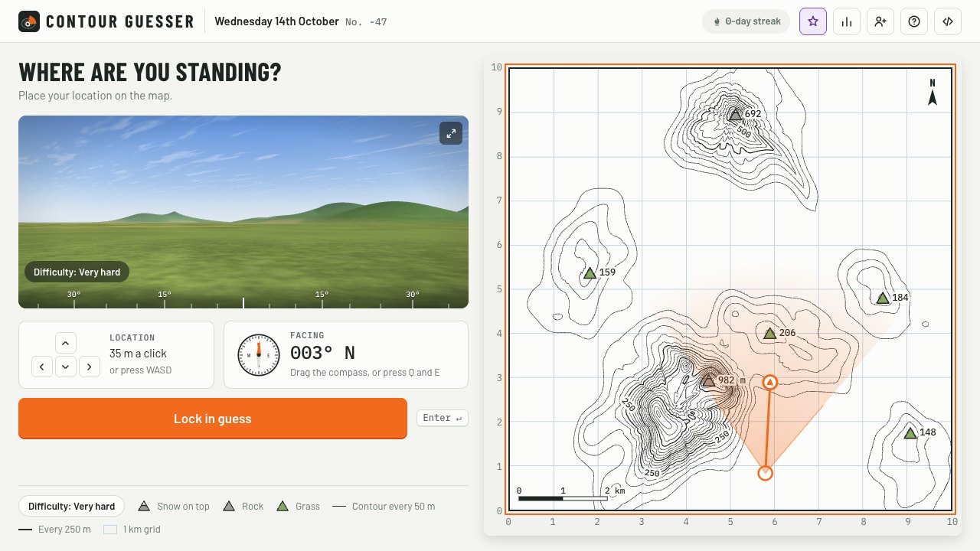Click the Difficulty badge on the landscape
The image size is (980, 551).
[77, 272]
